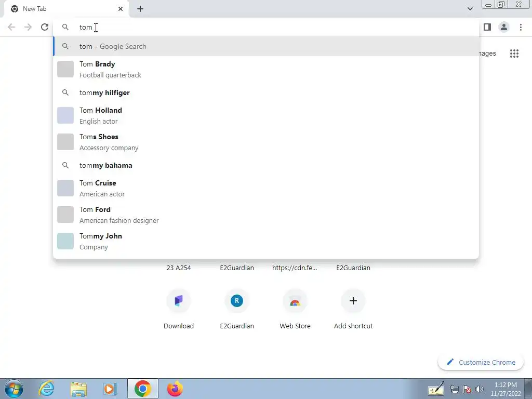Click Tom Brady thumbnail image
The image size is (532, 399).
(x=65, y=69)
